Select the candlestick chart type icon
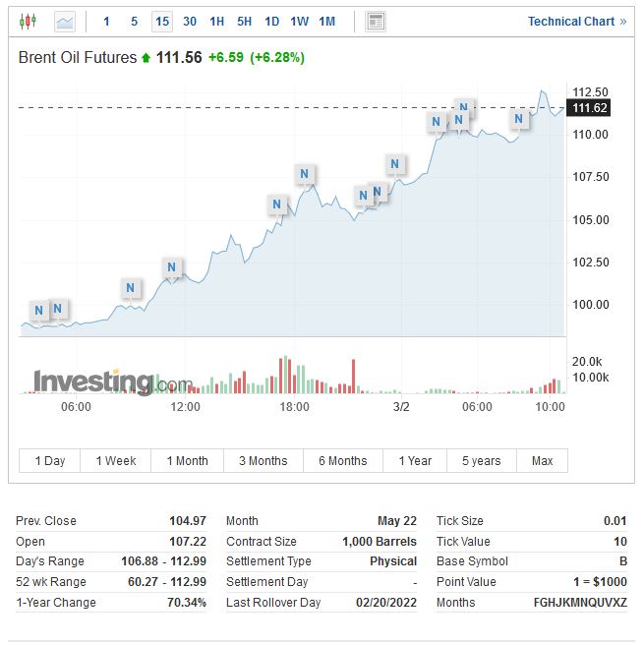The width and height of the screenshot is (644, 645). [28, 21]
